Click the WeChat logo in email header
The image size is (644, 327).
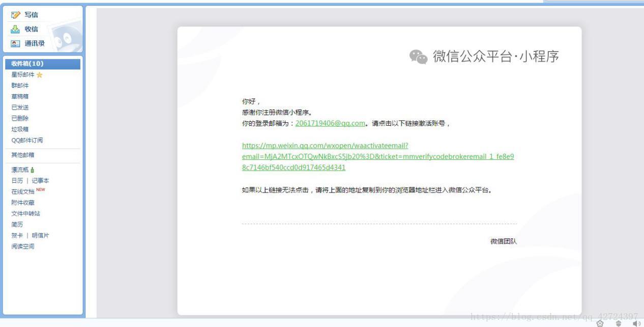[419, 57]
